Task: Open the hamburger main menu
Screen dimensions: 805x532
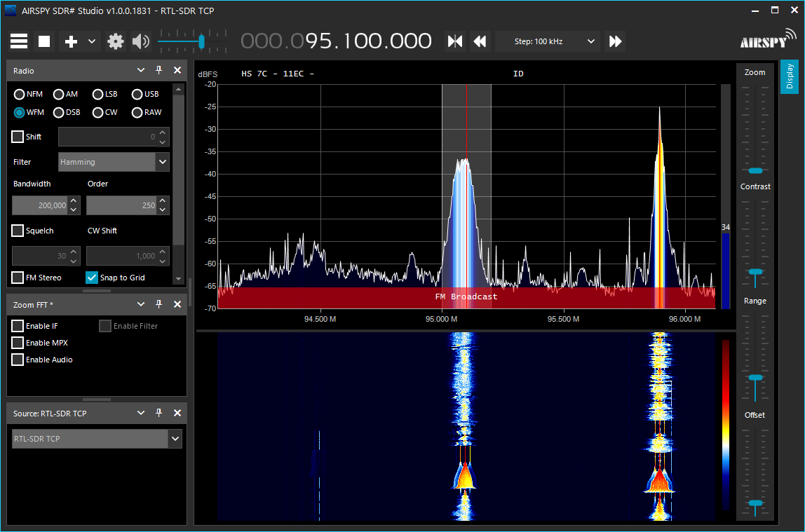Action: click(19, 41)
